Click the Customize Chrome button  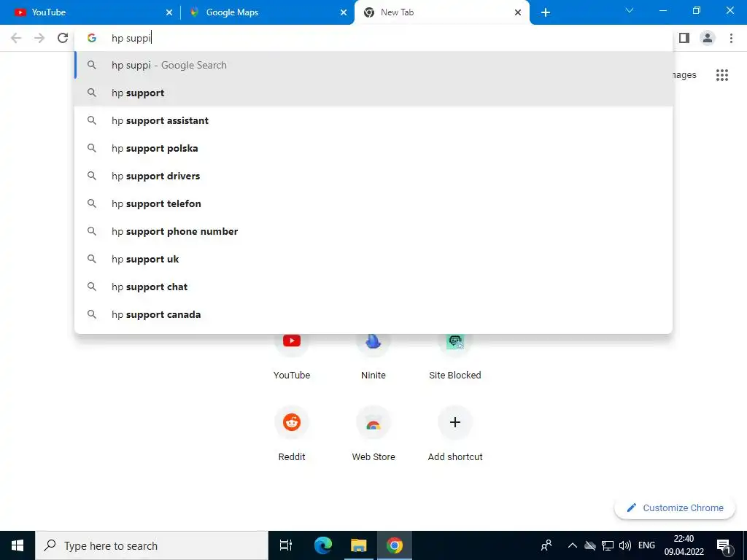pyautogui.click(x=675, y=507)
